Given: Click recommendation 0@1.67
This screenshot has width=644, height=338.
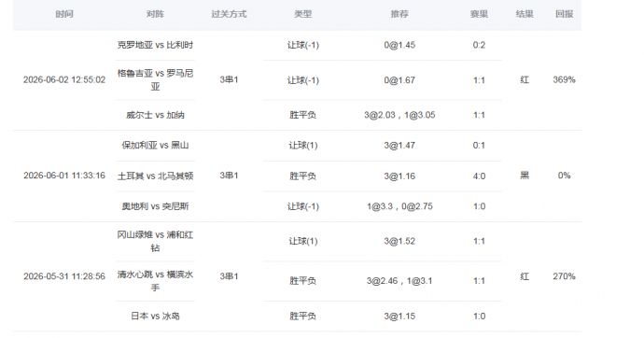Looking at the screenshot, I should 399,80.
